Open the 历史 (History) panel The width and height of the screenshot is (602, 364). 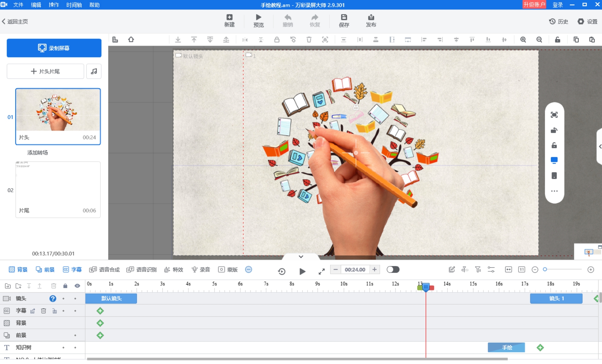[559, 21]
